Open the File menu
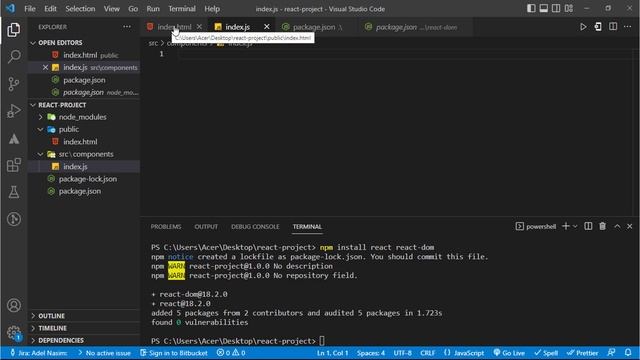 tap(30, 9)
